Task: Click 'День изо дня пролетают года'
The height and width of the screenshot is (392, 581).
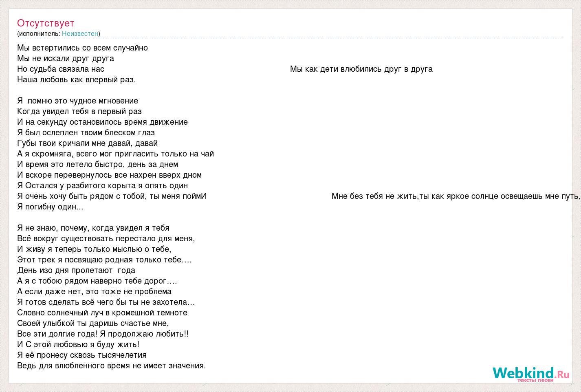Action: (x=76, y=271)
